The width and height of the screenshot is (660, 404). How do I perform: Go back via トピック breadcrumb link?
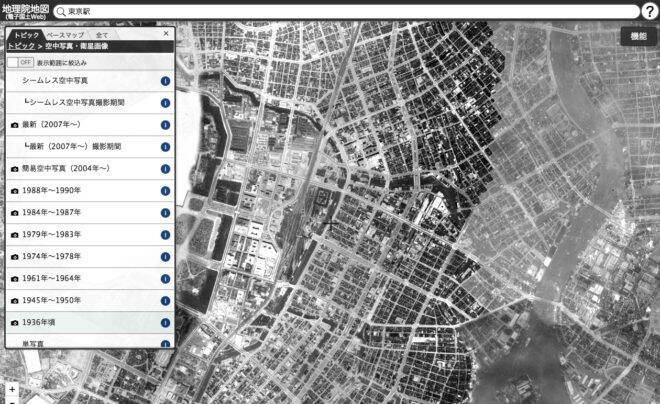(21, 46)
